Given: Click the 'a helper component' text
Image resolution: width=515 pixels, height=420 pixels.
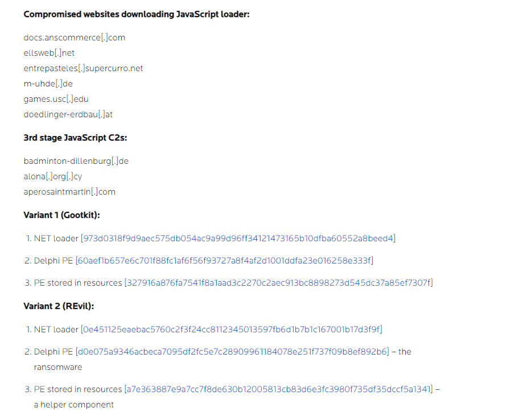Looking at the screenshot, I should [74, 405].
